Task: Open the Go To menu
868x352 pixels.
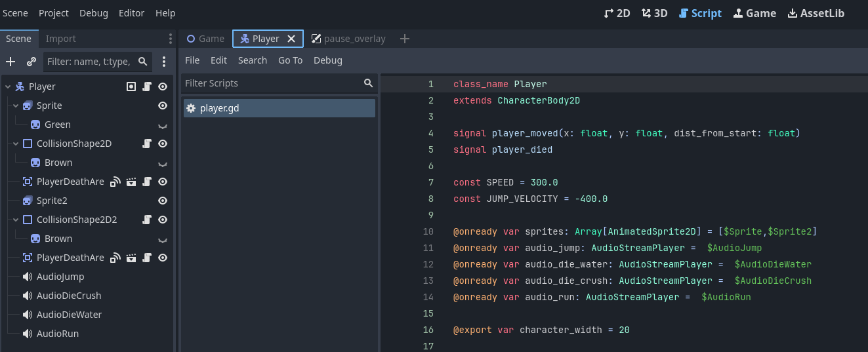Action: click(290, 60)
